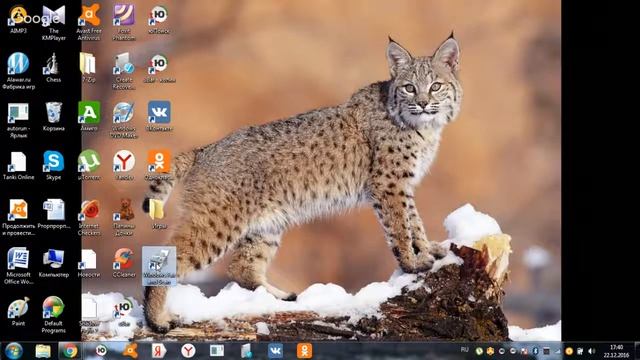Select the Одноклассники desktop shortcut icon
The height and width of the screenshot is (360, 640).
point(159,166)
